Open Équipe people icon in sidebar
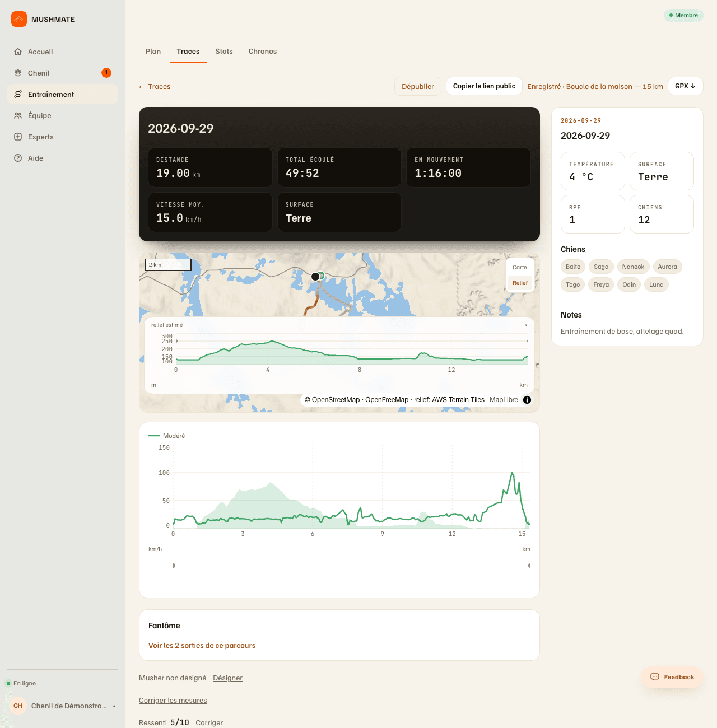717x728 pixels. 18,115
